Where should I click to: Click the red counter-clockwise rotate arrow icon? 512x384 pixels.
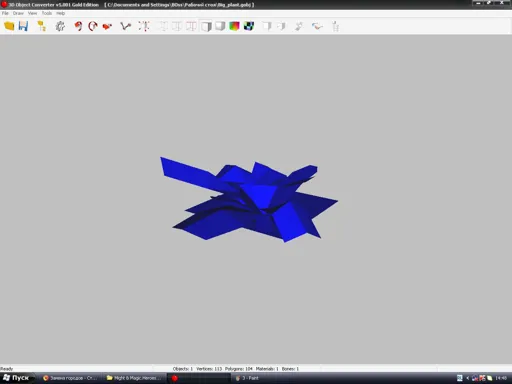click(78, 26)
